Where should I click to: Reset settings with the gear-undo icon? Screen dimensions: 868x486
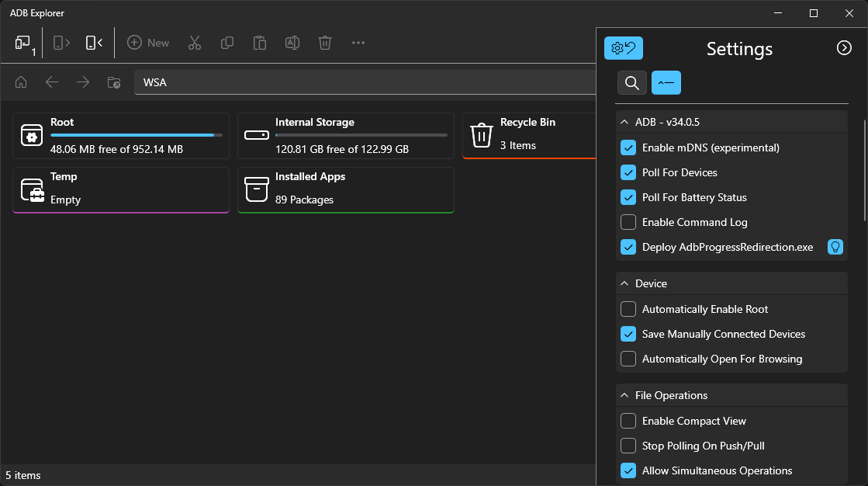623,49
